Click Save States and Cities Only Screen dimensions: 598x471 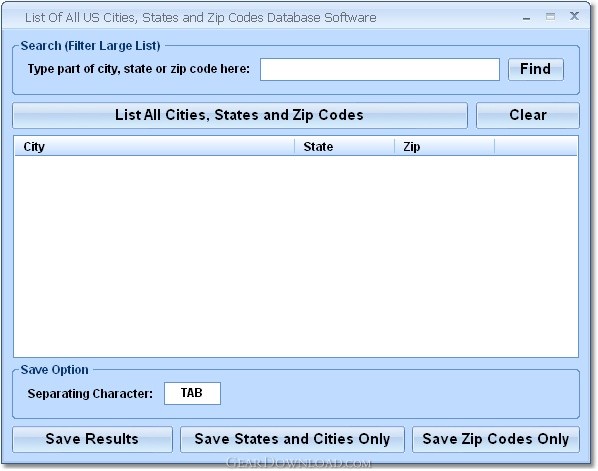pos(292,439)
